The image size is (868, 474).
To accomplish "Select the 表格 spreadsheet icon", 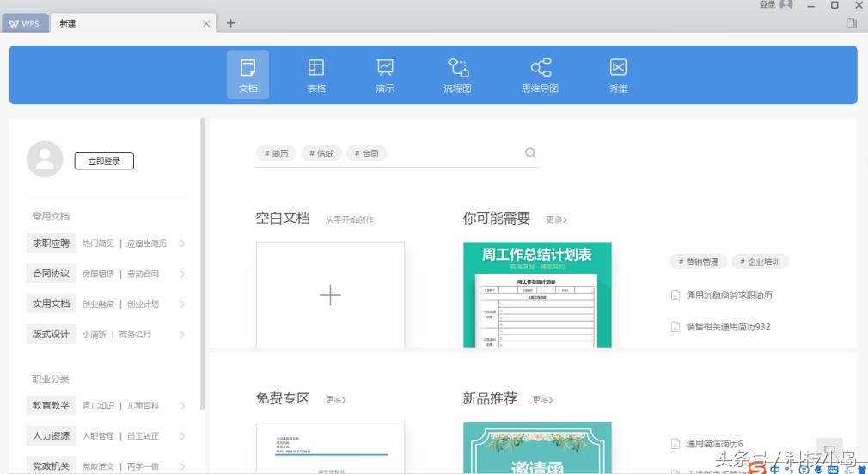I will (x=316, y=74).
